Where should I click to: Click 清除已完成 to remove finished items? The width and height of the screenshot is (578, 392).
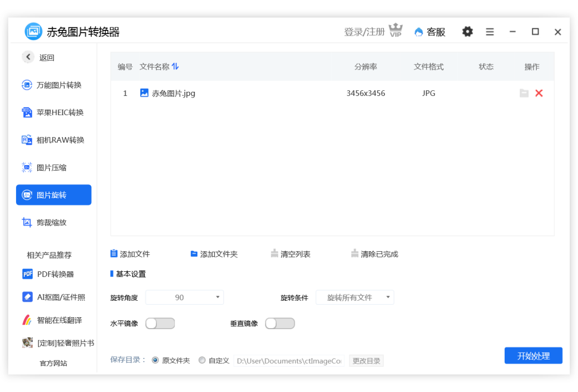(x=375, y=254)
